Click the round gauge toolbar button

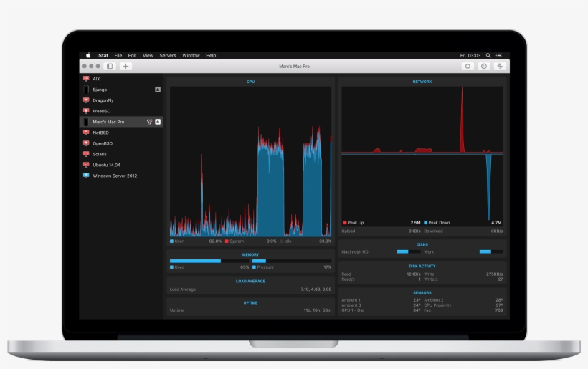484,67
